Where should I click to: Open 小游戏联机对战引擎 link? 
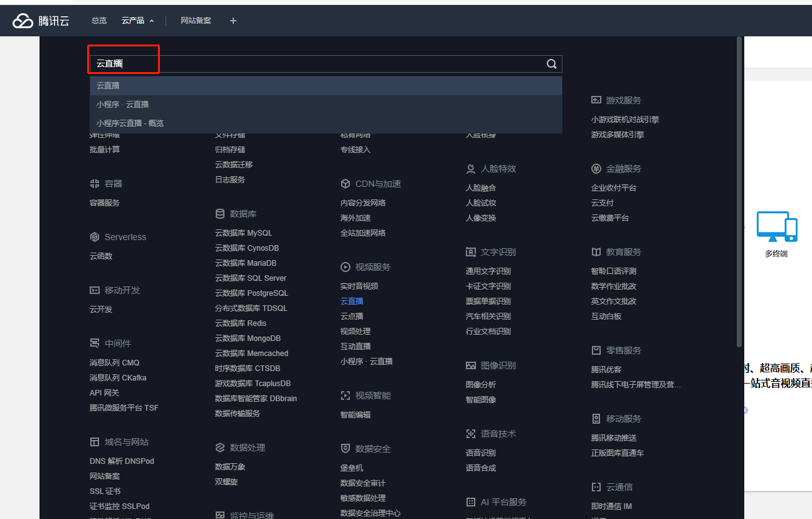pos(625,120)
